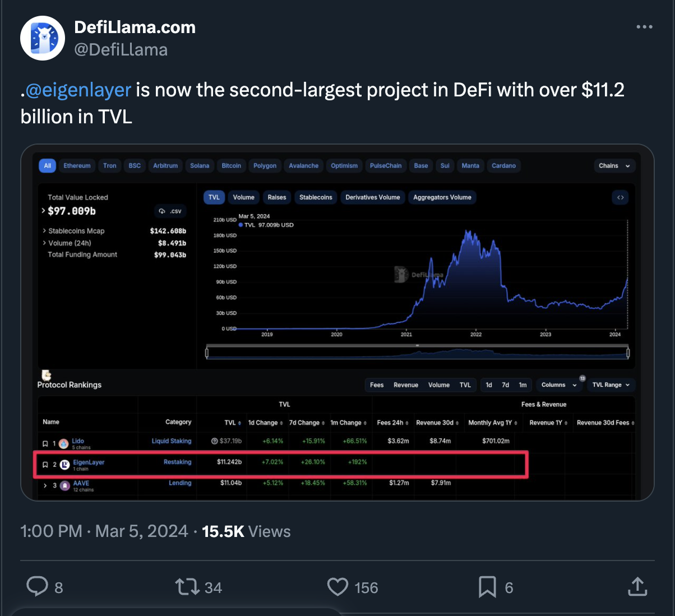Viewport: 675px width, 616px height.
Task: Click the reply comment icon
Action: point(38,587)
